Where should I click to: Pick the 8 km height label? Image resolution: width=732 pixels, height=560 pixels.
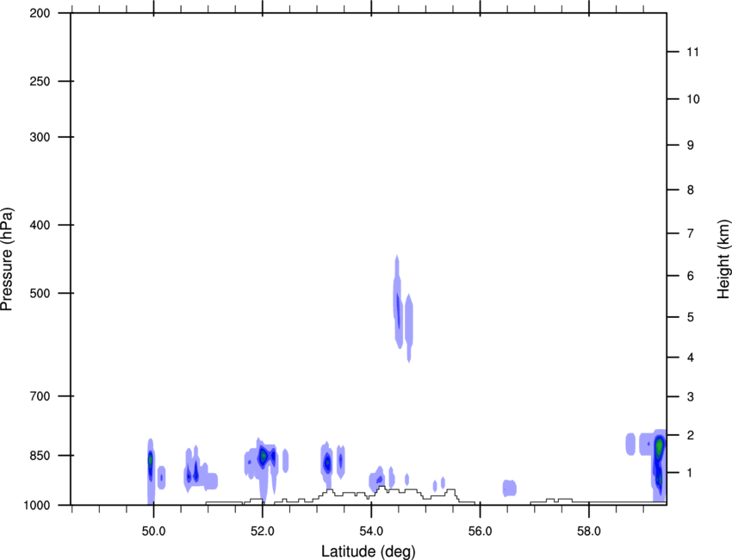(x=690, y=190)
